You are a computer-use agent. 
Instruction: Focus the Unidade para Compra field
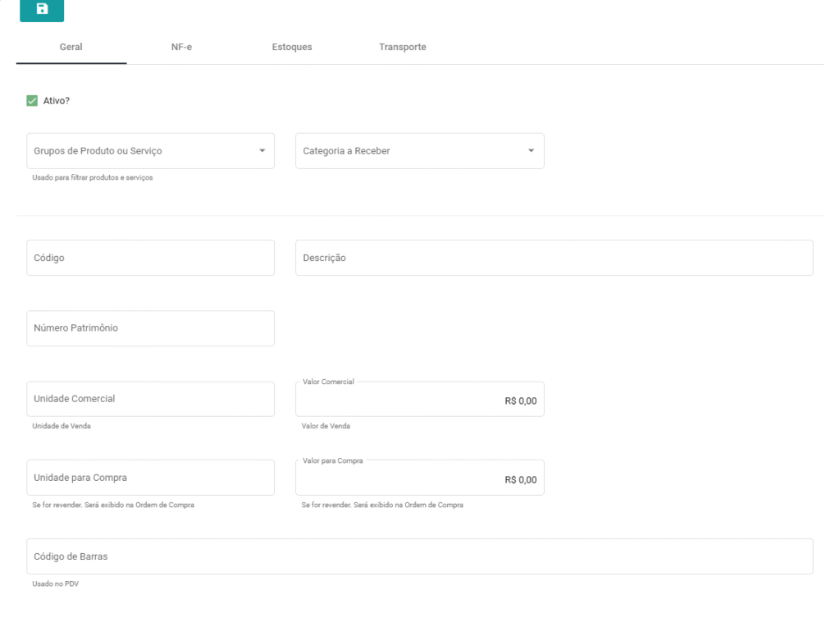point(150,478)
